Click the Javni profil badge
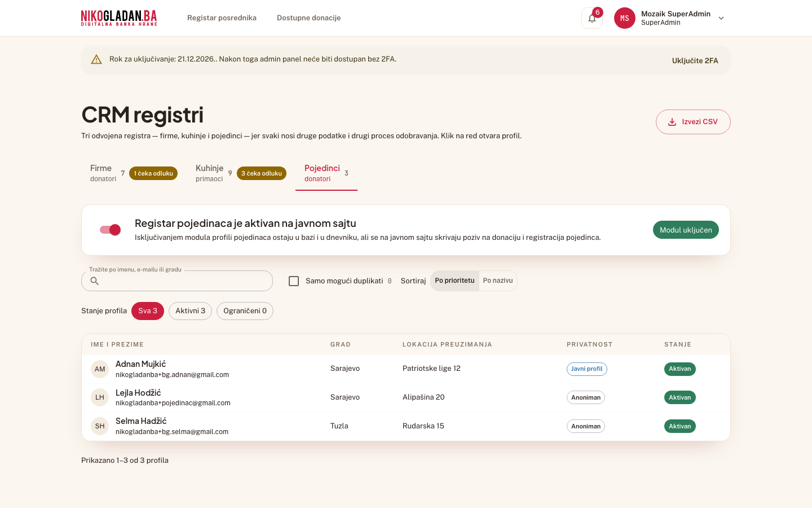 [x=586, y=369]
